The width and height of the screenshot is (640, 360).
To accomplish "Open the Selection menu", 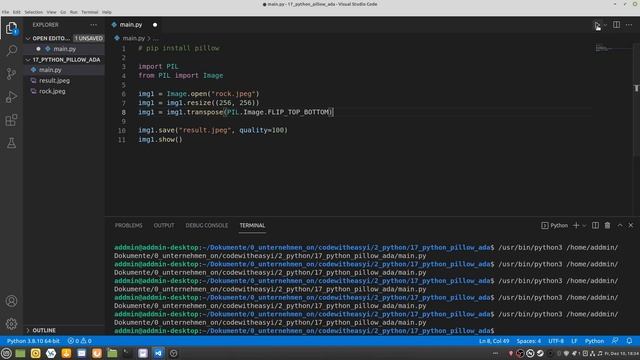I will [x=33, y=12].
